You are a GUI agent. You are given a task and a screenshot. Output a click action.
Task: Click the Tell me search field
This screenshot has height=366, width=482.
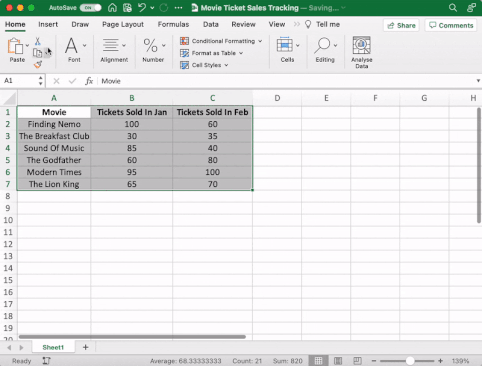coord(328,24)
